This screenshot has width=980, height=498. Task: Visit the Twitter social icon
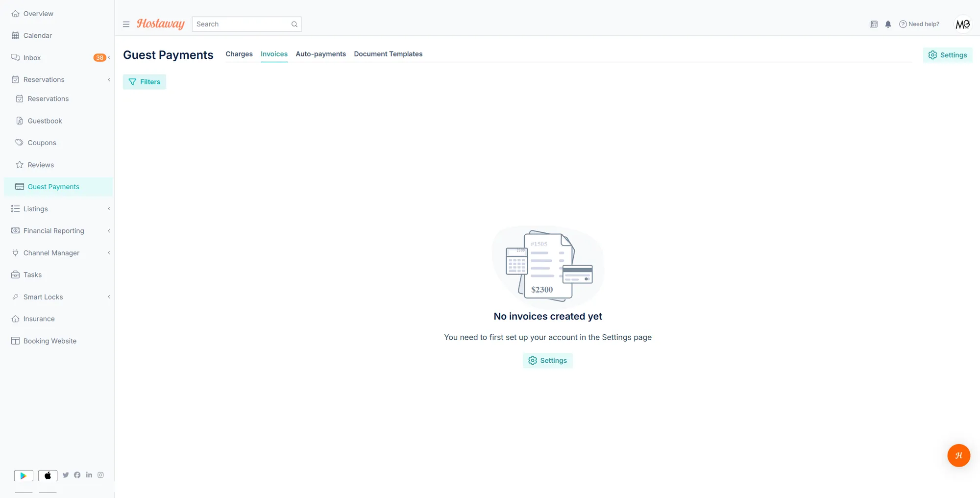(x=66, y=475)
